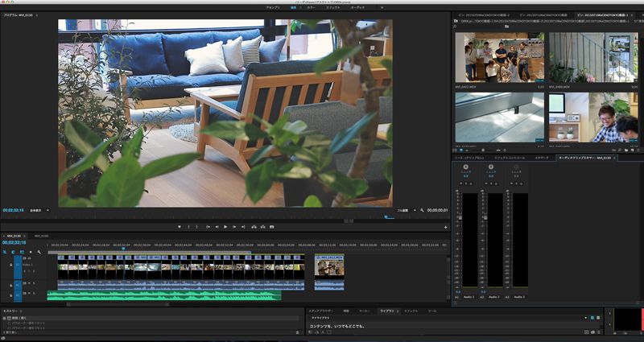Viewport: 644px width, 342px height.
Task: Switch to the second sequence tab in the timeline
Action: 41,236
